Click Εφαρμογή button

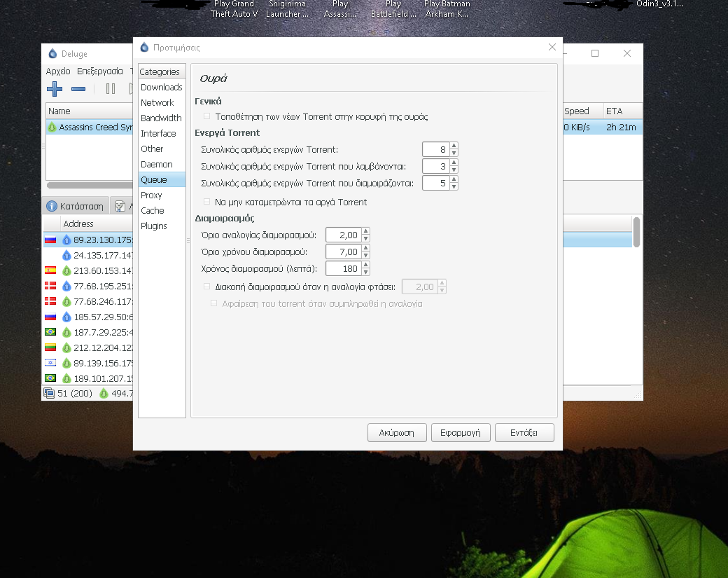[461, 432]
